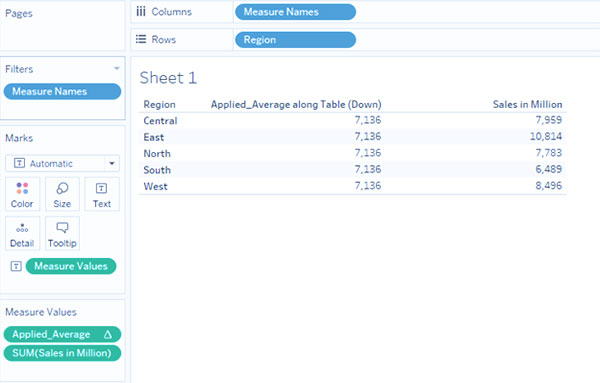Select the East row label
This screenshot has height=383, width=600.
(x=154, y=137)
